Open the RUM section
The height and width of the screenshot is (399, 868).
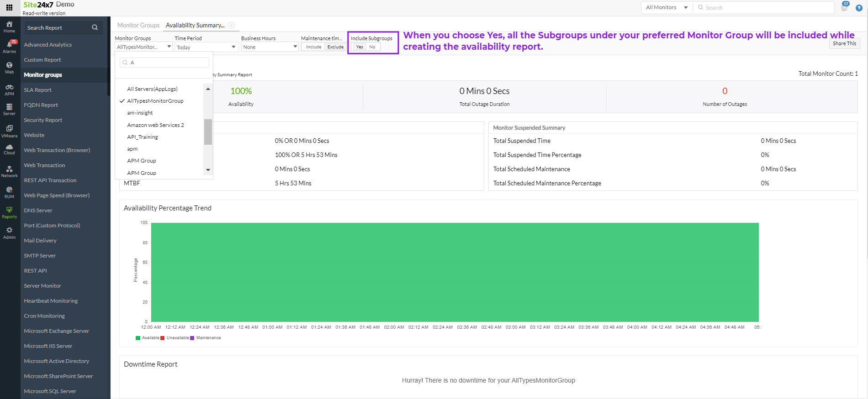click(9, 192)
